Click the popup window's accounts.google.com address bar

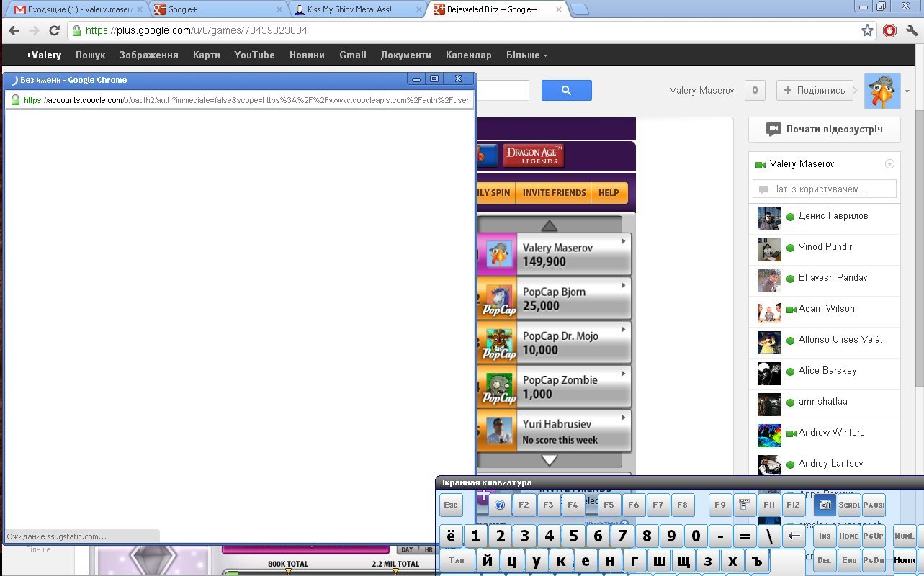coord(239,100)
